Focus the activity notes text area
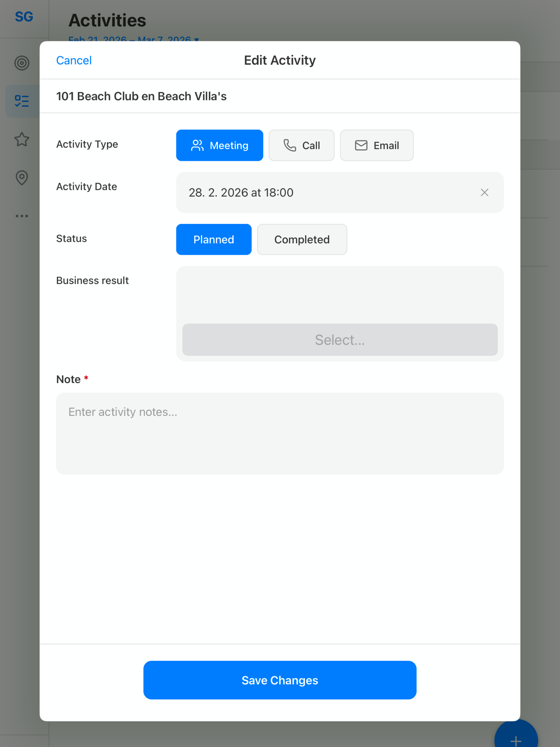Screen dimensions: 560x747 coord(280,433)
